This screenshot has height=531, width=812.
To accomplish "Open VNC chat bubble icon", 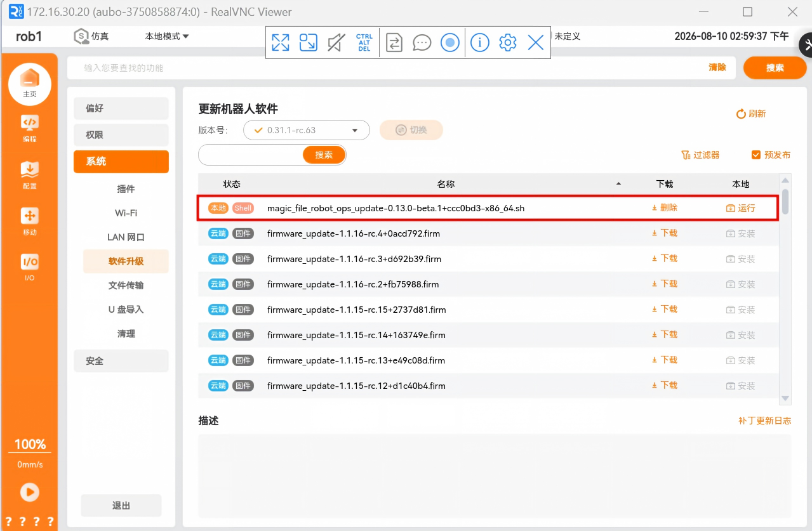I will click(422, 43).
